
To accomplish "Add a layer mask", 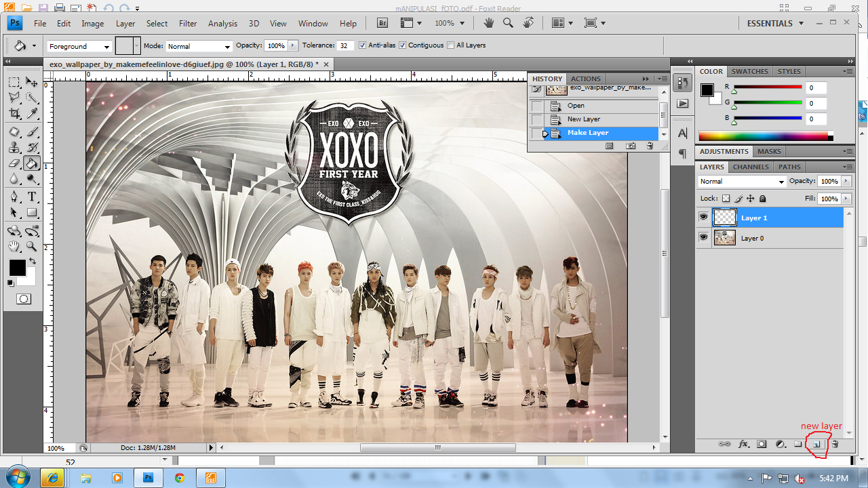I will coord(762,445).
